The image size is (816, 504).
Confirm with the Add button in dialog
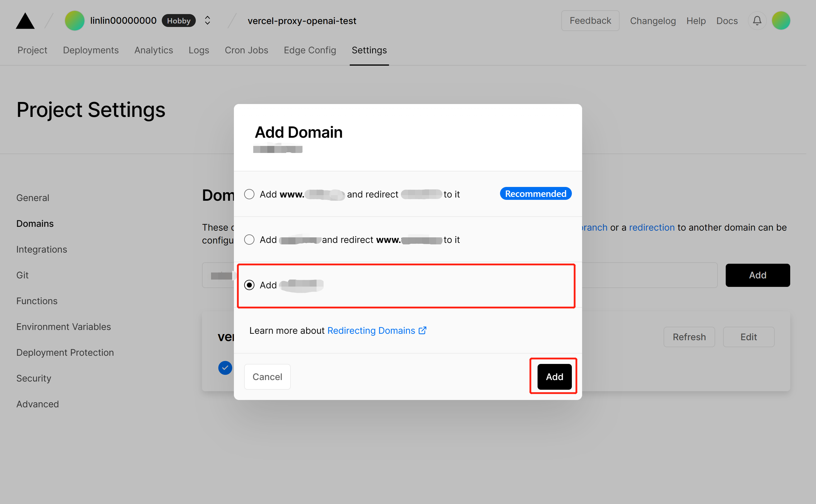(554, 377)
